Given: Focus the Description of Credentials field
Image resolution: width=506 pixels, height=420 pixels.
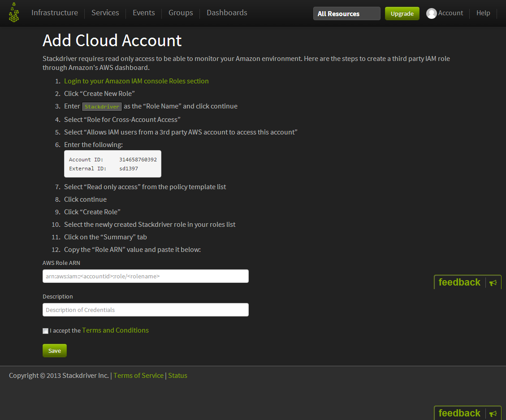Looking at the screenshot, I should point(146,310).
